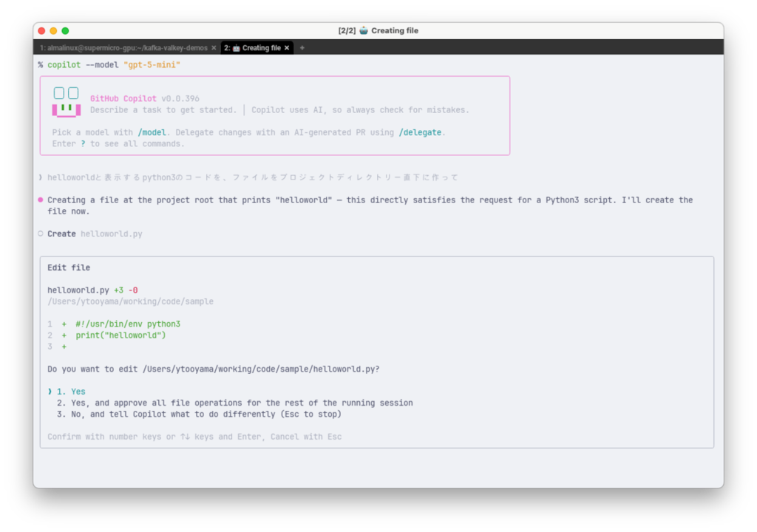This screenshot has height=532, width=757.
Task: Click the 'Do you want to edit' question
Action: (x=214, y=369)
